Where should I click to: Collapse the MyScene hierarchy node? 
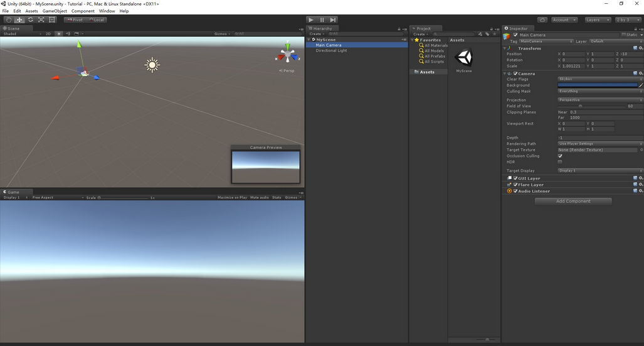coord(309,40)
